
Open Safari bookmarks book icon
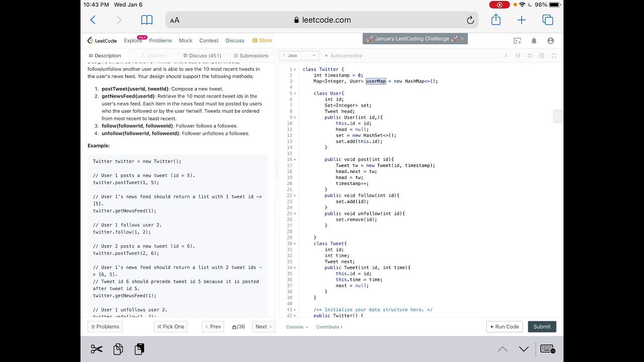147,20
